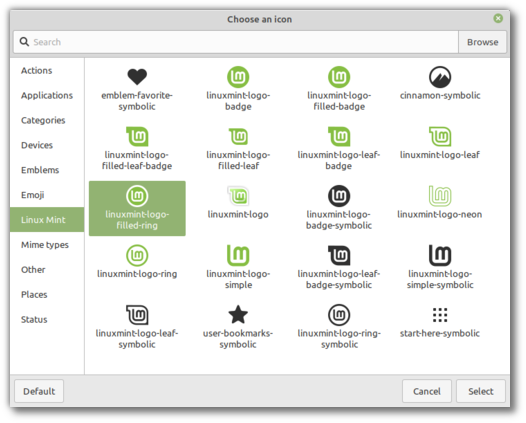The image size is (526, 423).
Task: Switch to the Applications category
Action: pos(47,95)
